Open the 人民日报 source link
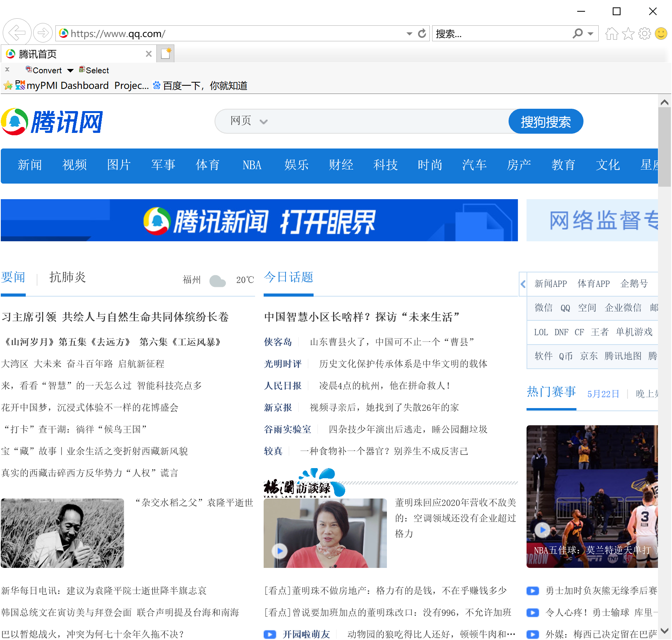Screen dimensions: 672x640 283,386
